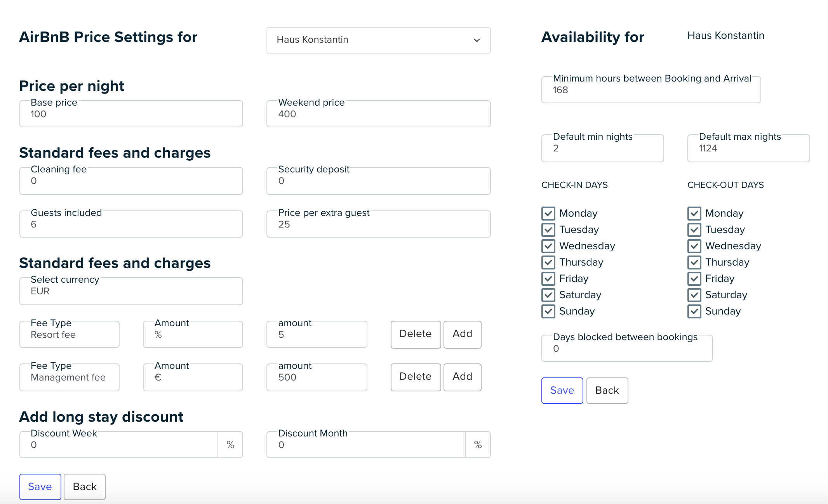Edit Minimum hours between Booking and Arrival
Viewport: 828px width, 504px height.
[x=651, y=90]
